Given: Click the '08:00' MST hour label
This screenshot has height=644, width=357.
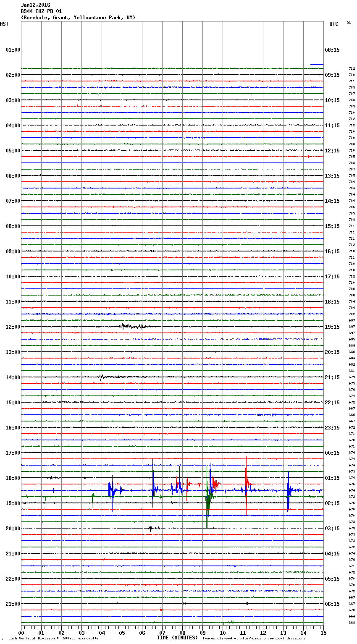Looking at the screenshot, I should [13, 226].
